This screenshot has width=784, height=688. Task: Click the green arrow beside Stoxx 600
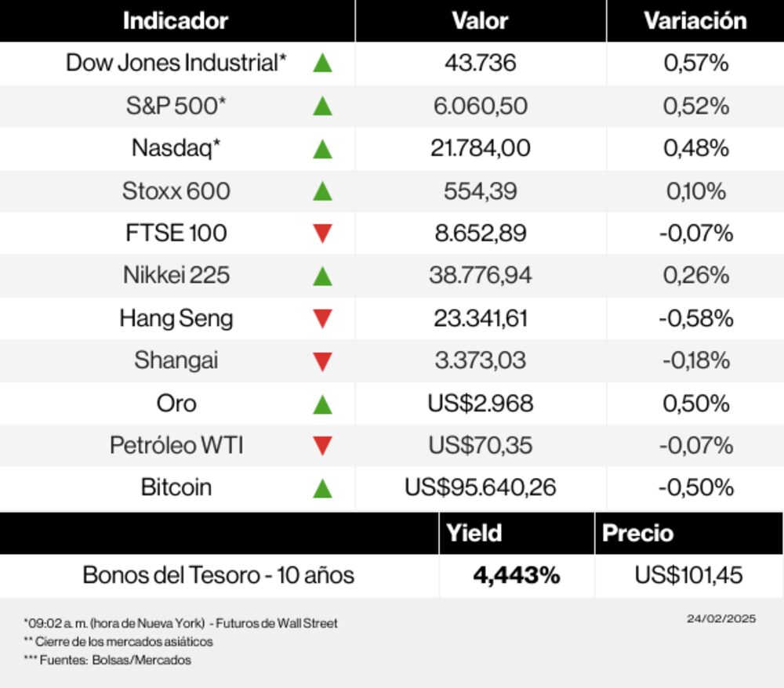coord(322,190)
